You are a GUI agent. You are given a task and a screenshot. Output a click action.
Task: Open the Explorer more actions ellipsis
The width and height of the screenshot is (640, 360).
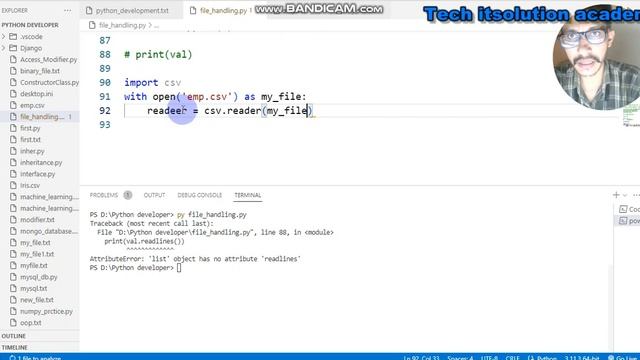[x=67, y=10]
